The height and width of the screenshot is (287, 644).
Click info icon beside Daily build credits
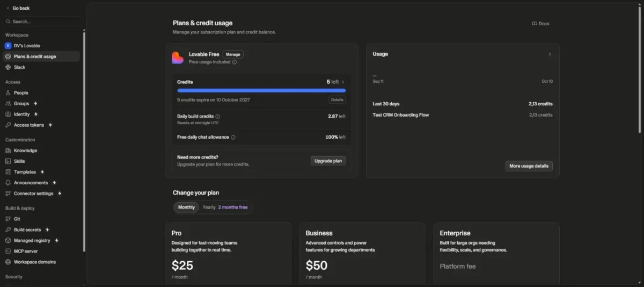coord(218,116)
